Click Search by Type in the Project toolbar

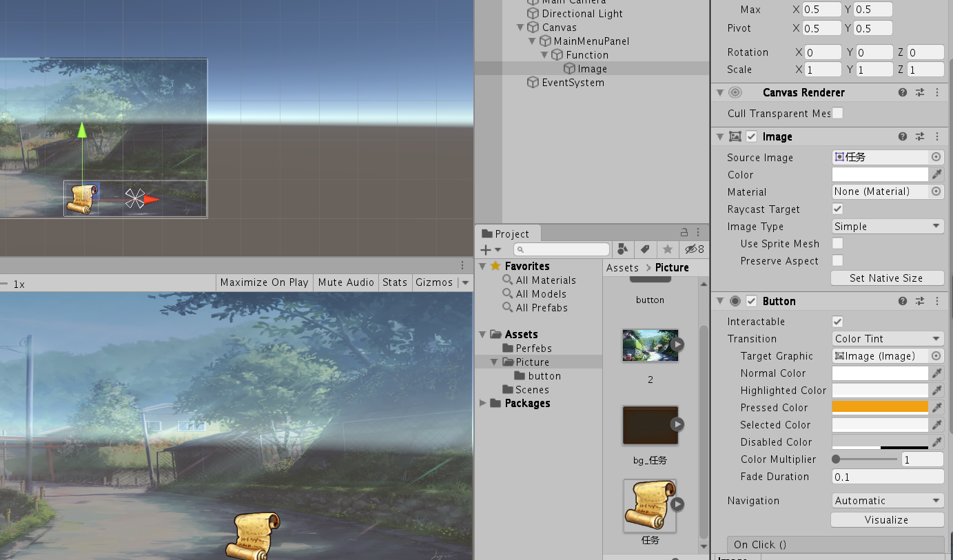point(623,249)
